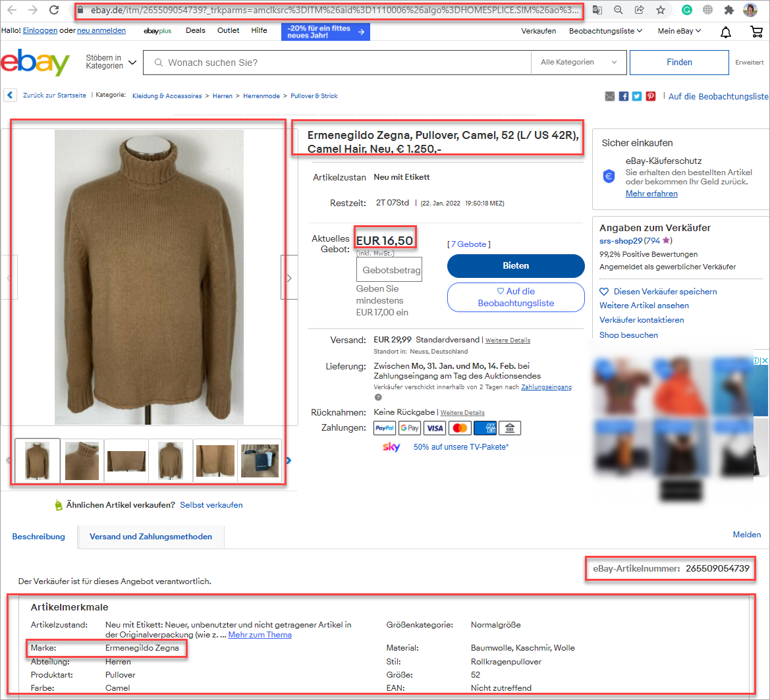Switch to the Beschreibung tab
The height and width of the screenshot is (700, 770).
click(x=39, y=537)
